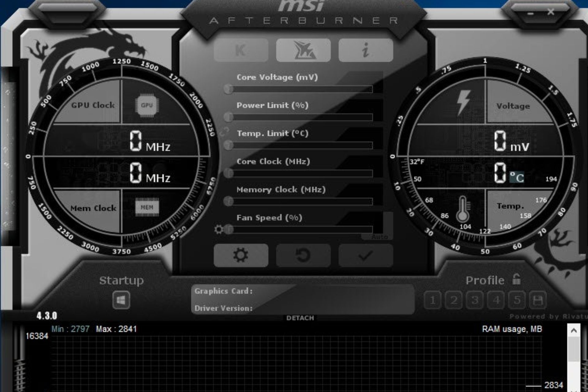Click the GPU Clock label
Viewport: 588px width, 392px height.
(93, 105)
